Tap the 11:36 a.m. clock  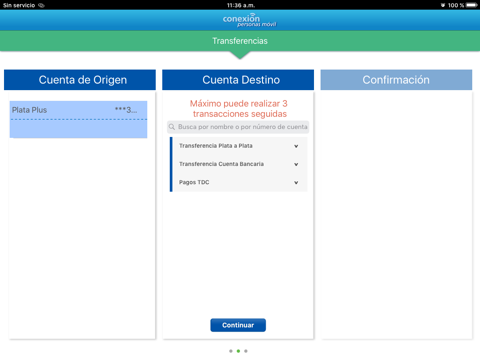pyautogui.click(x=241, y=5)
